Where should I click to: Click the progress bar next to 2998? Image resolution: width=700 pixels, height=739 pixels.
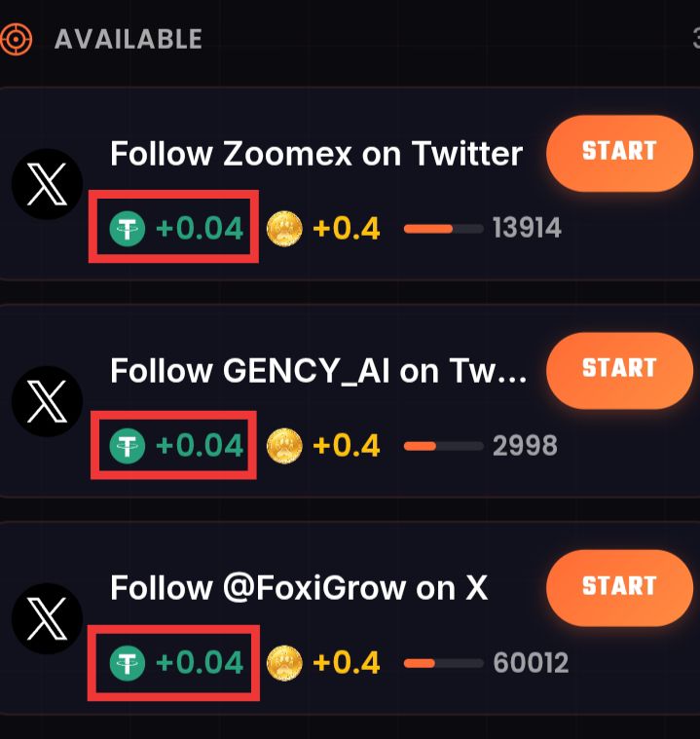pos(444,446)
